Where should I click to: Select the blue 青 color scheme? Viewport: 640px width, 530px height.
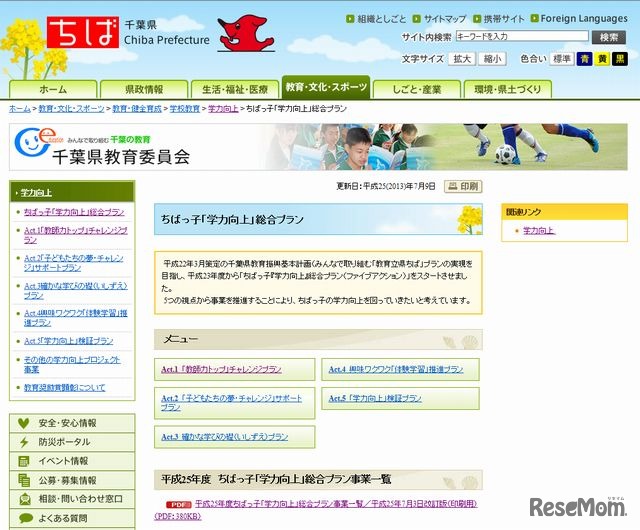(x=584, y=59)
